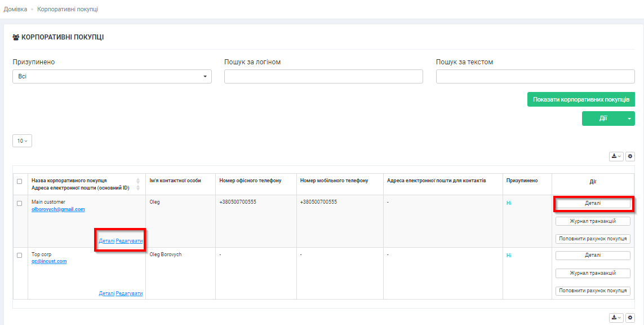The image size is (644, 325).
Task: Click Корпоративні покупці breadcrumb item
Action: coord(68,10)
